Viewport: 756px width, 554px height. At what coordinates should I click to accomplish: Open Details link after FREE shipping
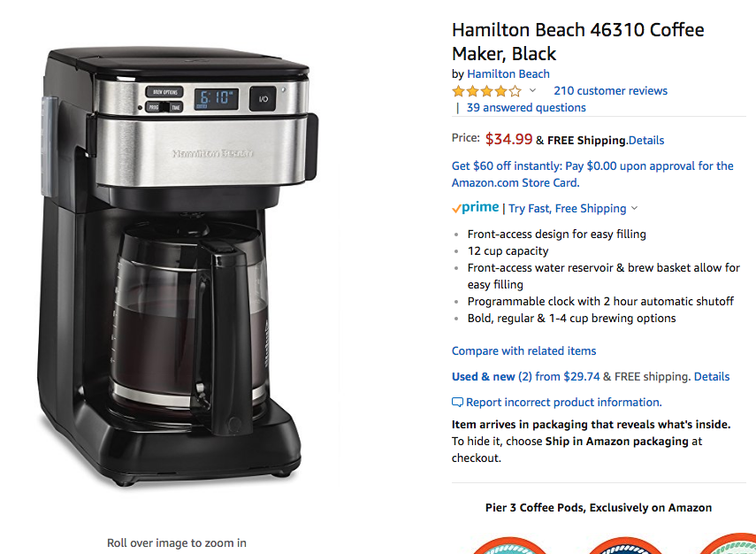712,376
